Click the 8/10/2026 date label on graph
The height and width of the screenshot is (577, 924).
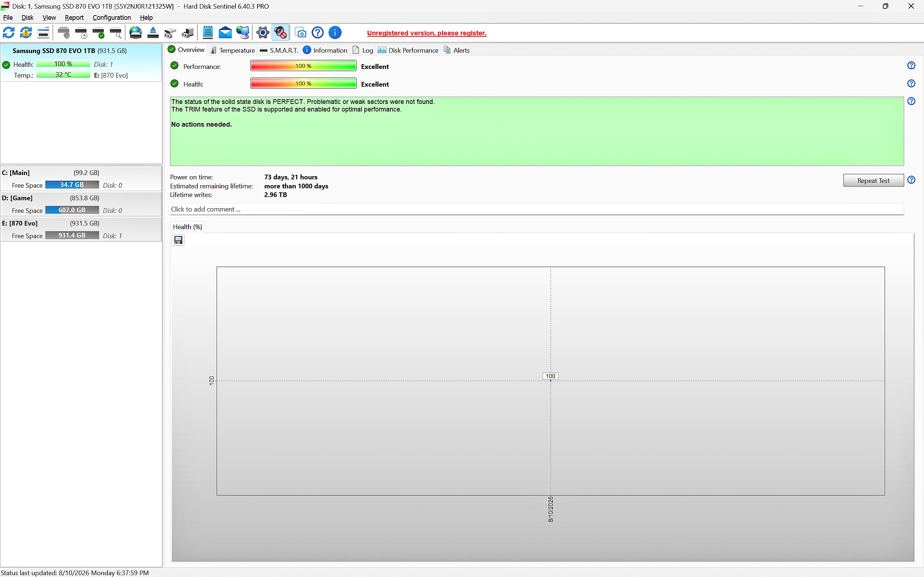pyautogui.click(x=550, y=509)
